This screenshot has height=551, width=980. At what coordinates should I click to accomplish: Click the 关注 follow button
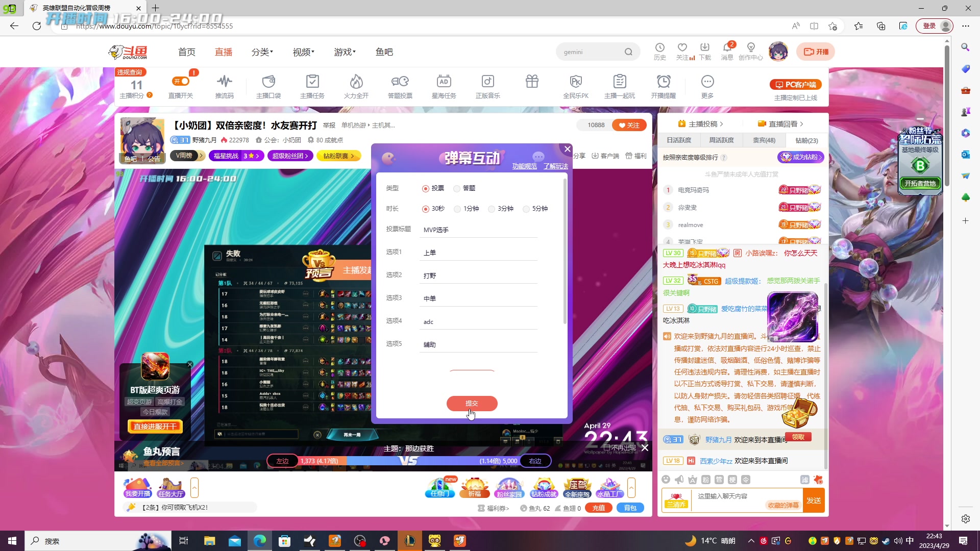coord(629,124)
